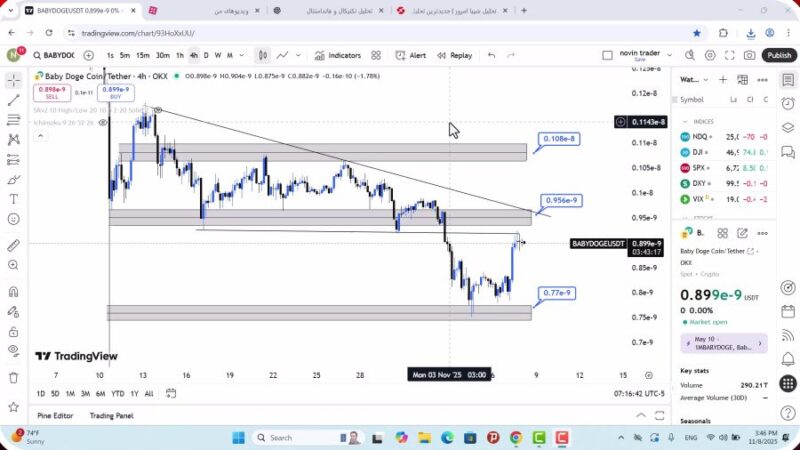The height and width of the screenshot is (450, 800).
Task: Select the trend line drawing tool
Action: pyautogui.click(x=14, y=100)
